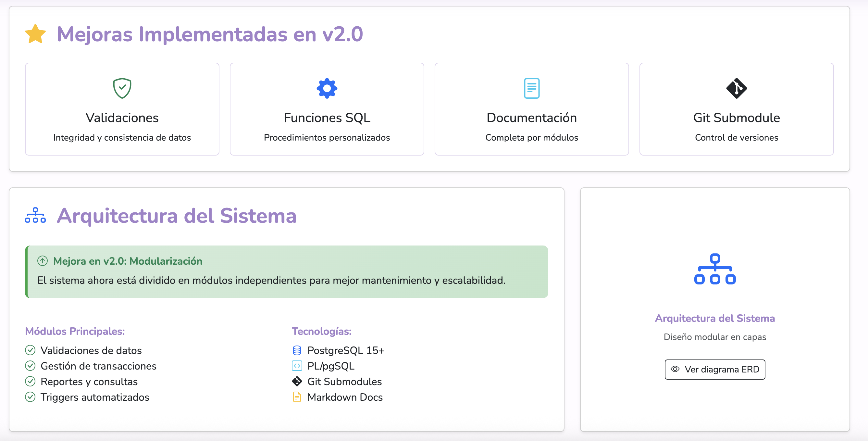The width and height of the screenshot is (868, 441).
Task: Click the Reportes y consultas list item
Action: (x=89, y=381)
